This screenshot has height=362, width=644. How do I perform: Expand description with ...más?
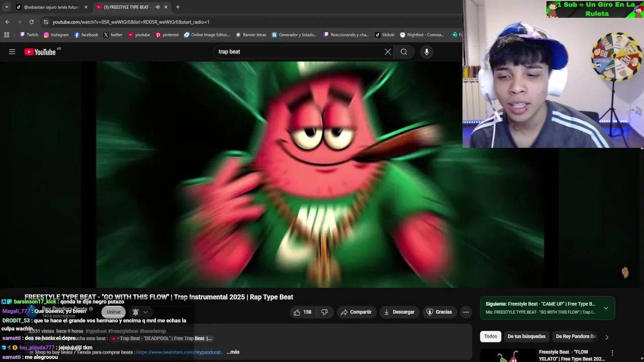pyautogui.click(x=233, y=352)
